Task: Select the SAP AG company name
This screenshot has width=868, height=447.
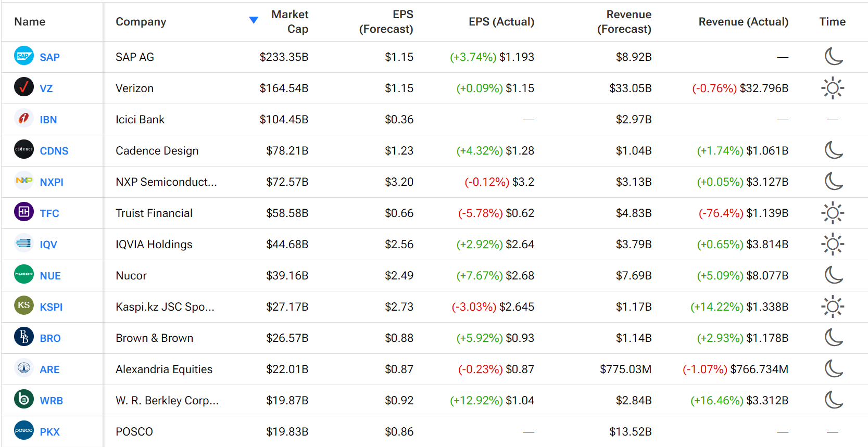Action: pyautogui.click(x=135, y=57)
